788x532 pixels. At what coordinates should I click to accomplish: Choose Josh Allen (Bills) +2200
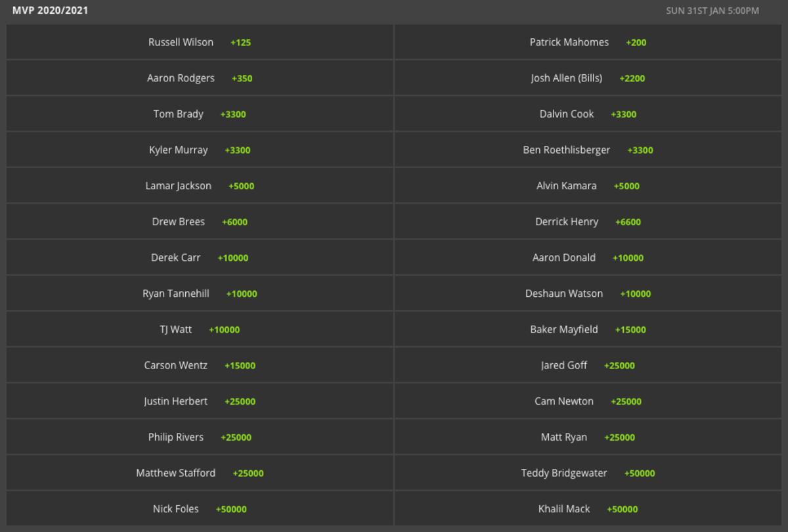click(588, 78)
